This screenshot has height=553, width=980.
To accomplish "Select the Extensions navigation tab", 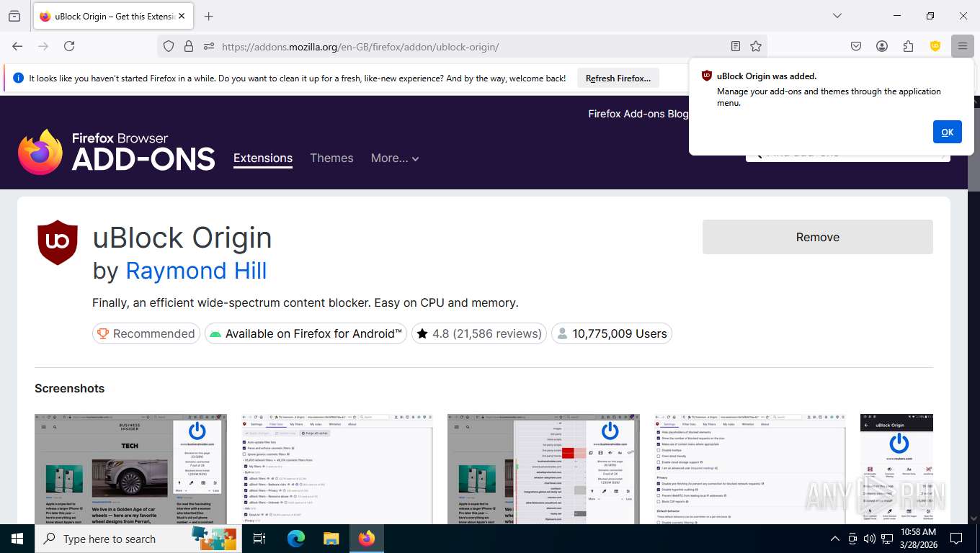I will 263,158.
